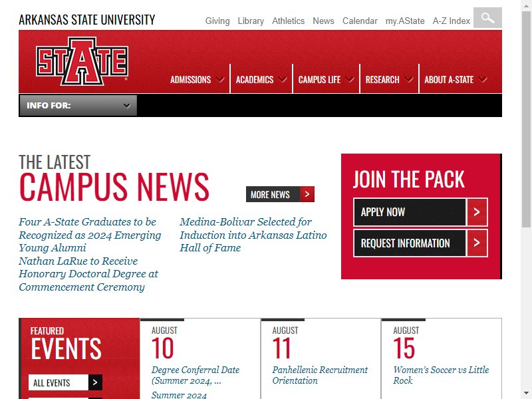Expand the Admissions menu chevron

[220, 79]
